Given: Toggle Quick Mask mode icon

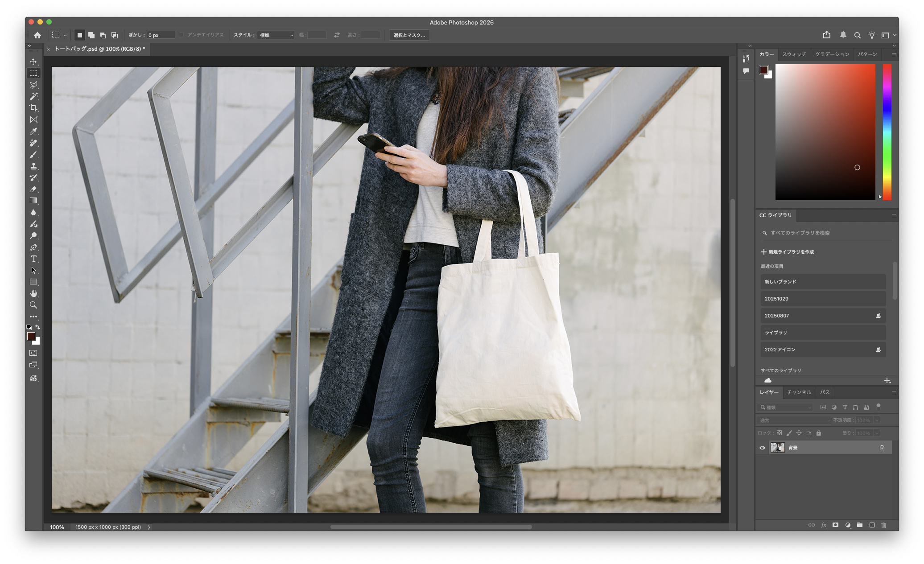Looking at the screenshot, I should point(33,353).
